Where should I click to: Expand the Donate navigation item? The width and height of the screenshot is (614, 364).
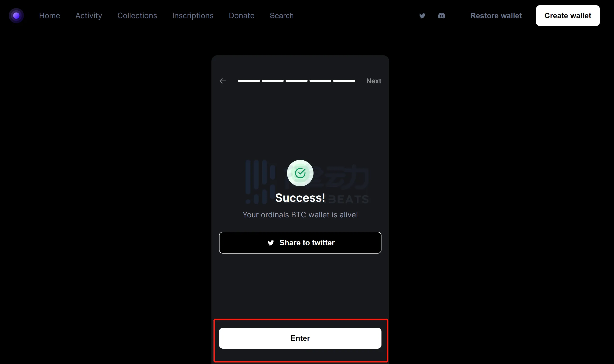click(x=242, y=16)
